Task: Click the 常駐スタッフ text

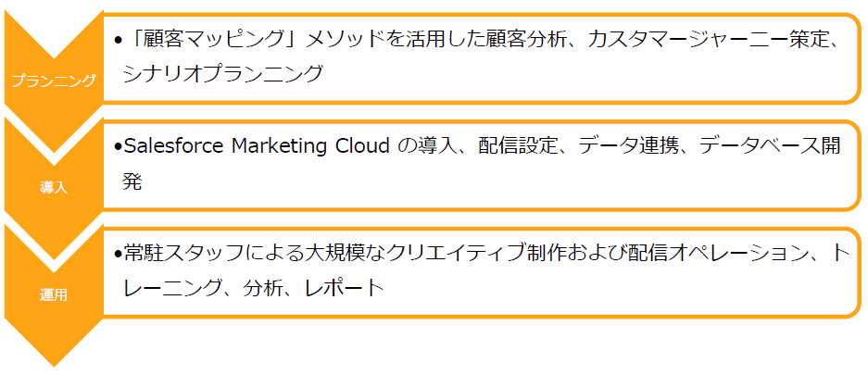Action: tap(183, 254)
